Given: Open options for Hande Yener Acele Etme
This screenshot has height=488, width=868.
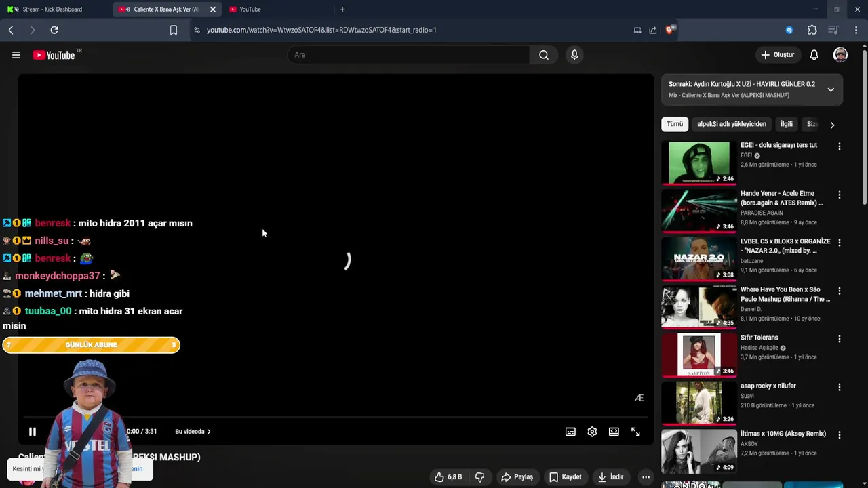Looking at the screenshot, I should pos(840,195).
